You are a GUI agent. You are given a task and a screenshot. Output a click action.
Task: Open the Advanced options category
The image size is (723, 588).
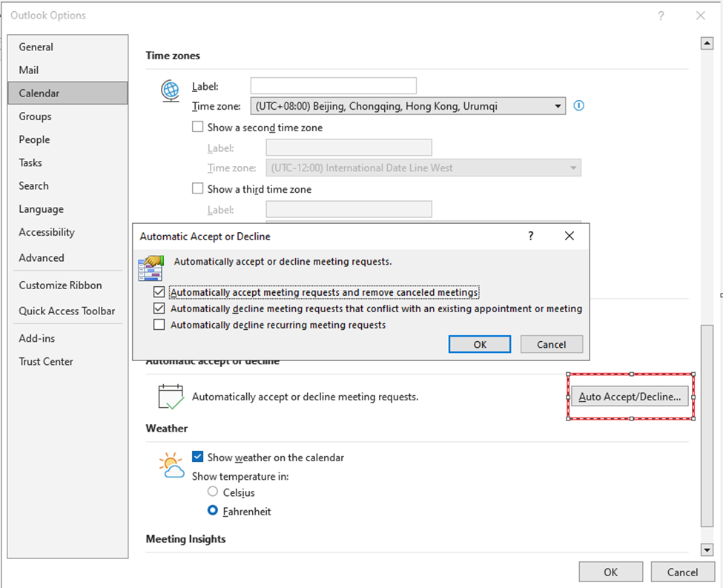click(67, 258)
